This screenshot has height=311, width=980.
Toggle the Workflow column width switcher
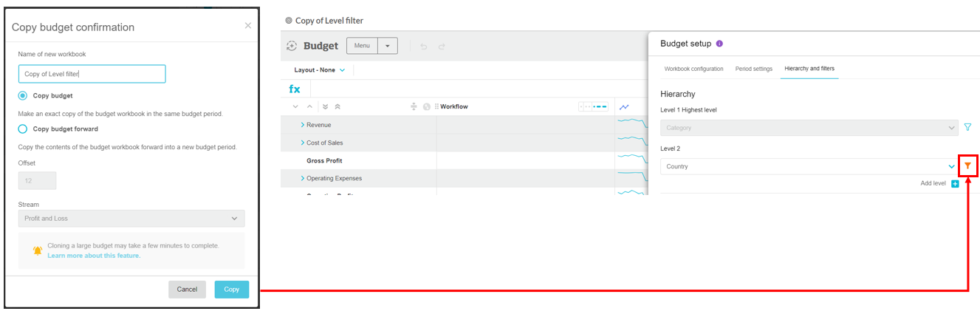593,106
